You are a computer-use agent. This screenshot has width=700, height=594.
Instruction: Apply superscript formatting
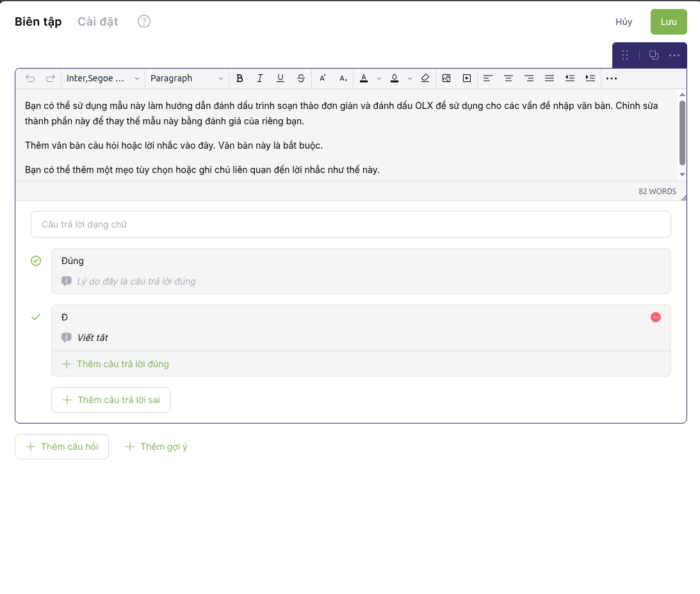(x=322, y=79)
